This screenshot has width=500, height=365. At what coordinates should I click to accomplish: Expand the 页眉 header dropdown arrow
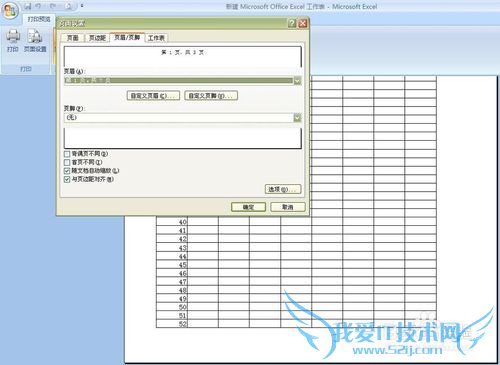[297, 81]
